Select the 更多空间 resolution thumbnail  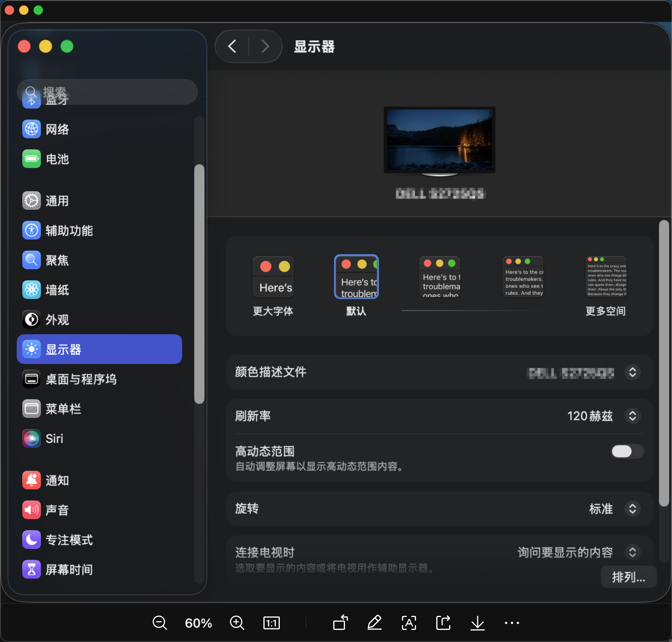click(606, 277)
